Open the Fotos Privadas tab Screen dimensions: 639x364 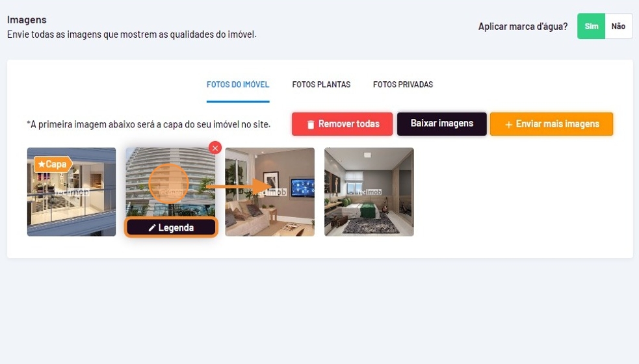[403, 84]
